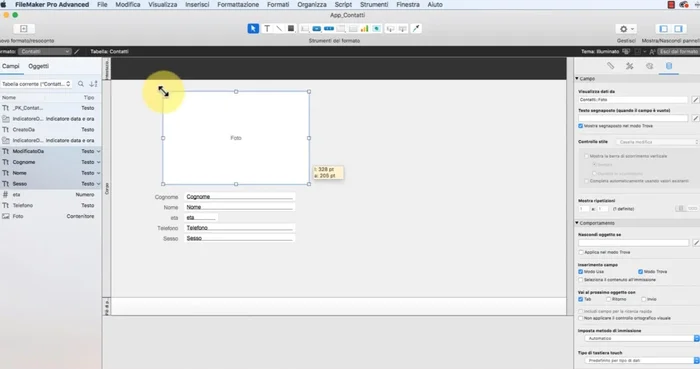Select the pointer selection tool

(x=253, y=29)
